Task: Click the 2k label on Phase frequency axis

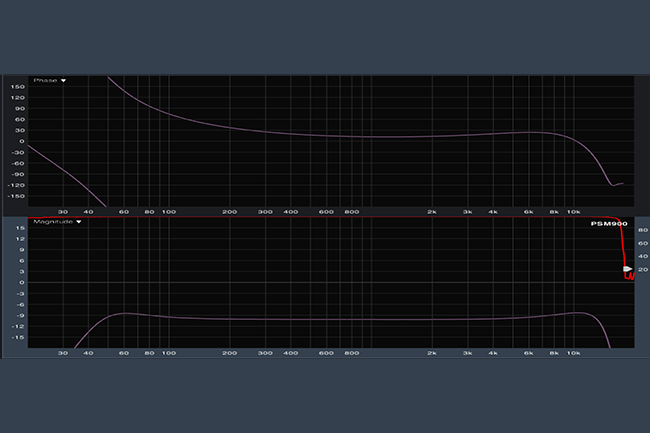Action: pos(432,212)
